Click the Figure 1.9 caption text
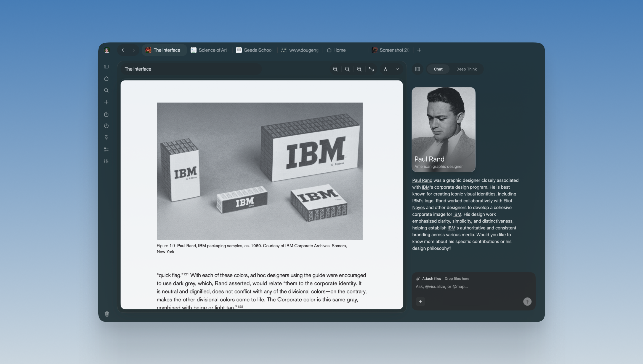 [252, 249]
